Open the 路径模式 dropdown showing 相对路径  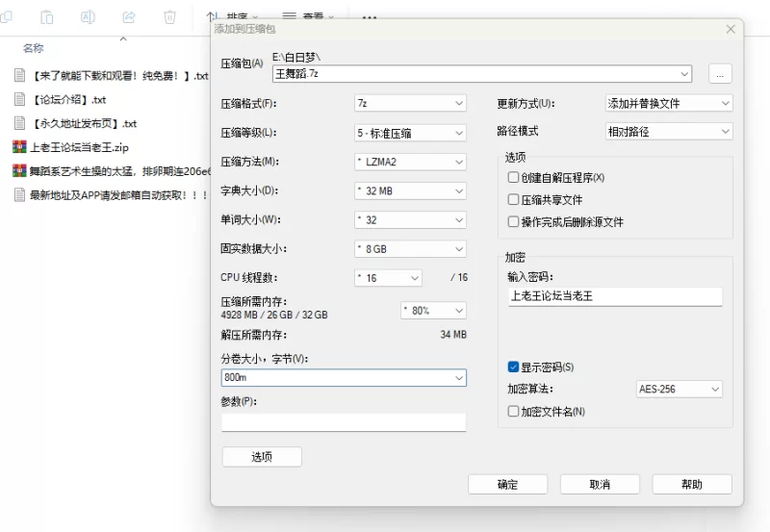click(669, 132)
